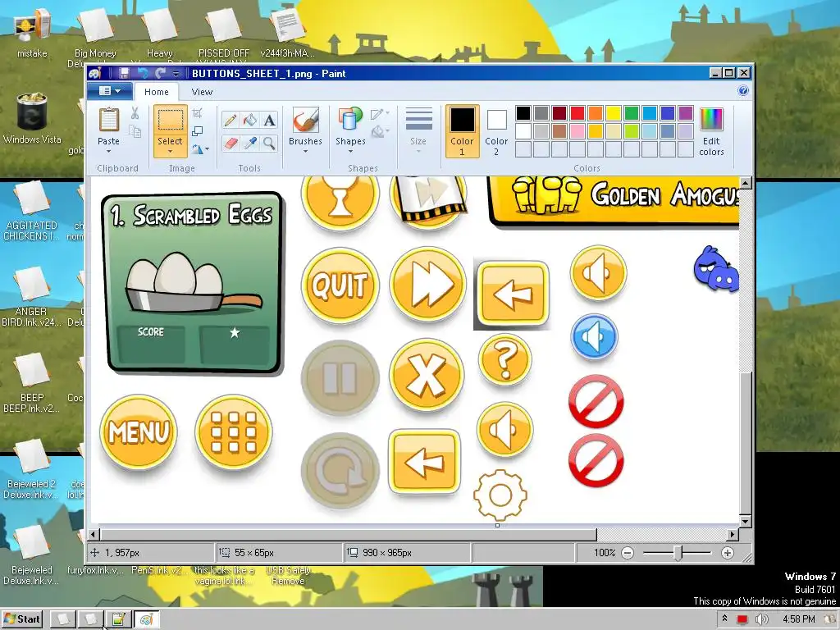
Task: Click the vertical scrollbar down arrow
Action: coord(745,521)
